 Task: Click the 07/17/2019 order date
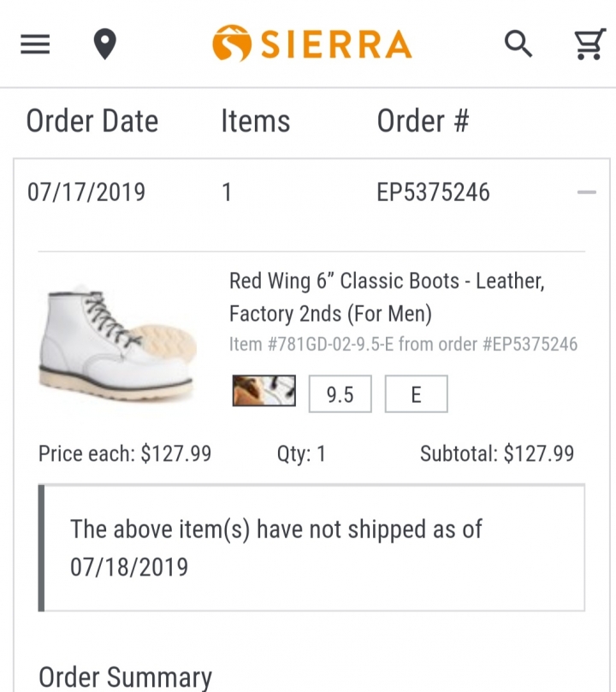tap(86, 192)
